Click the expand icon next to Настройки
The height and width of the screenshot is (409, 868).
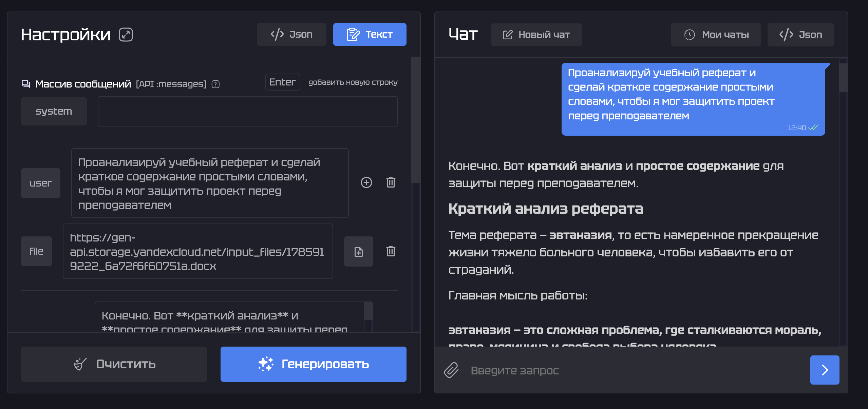tap(126, 35)
